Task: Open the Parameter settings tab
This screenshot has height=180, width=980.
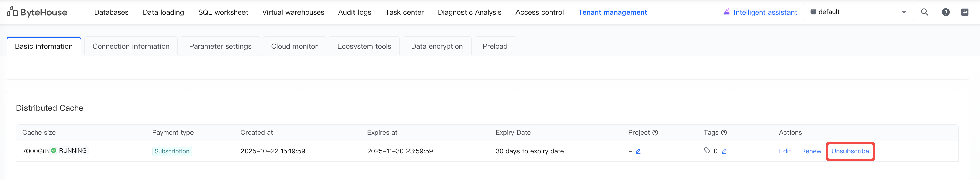Action: 220,46
